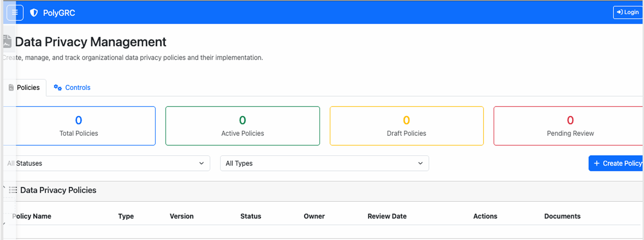Image resolution: width=644 pixels, height=240 pixels.
Task: Click the PolyGRC brand link
Action: [x=59, y=13]
